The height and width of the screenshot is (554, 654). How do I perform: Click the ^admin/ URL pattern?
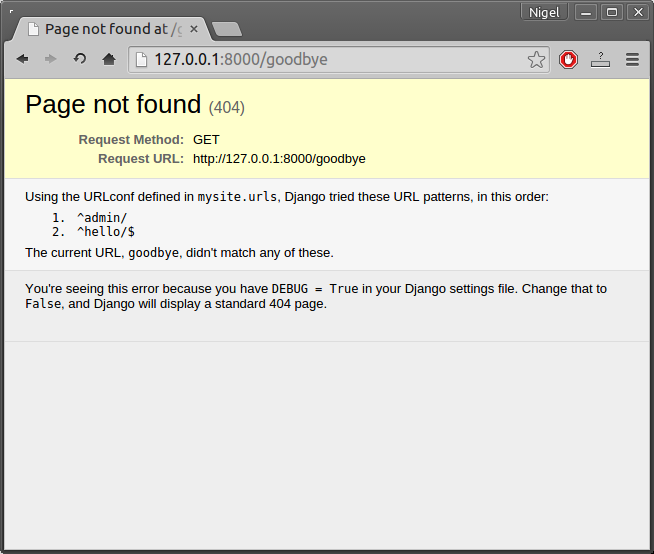tap(102, 217)
